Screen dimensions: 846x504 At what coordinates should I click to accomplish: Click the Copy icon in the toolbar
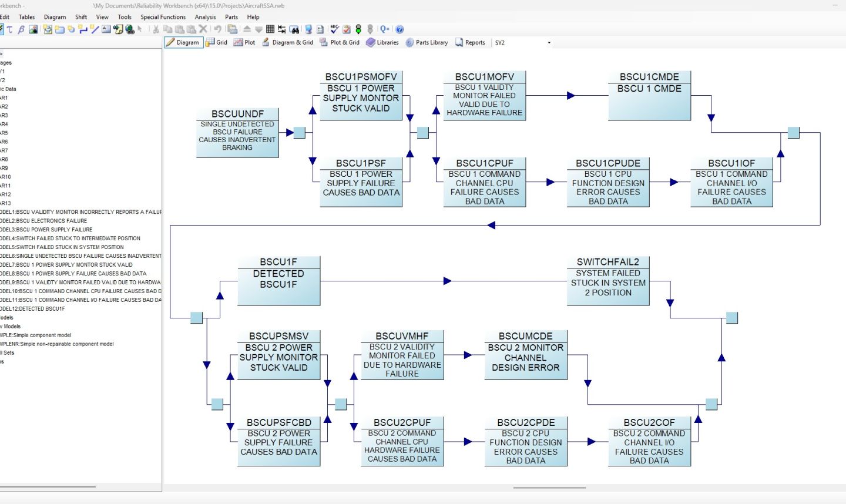(x=169, y=29)
